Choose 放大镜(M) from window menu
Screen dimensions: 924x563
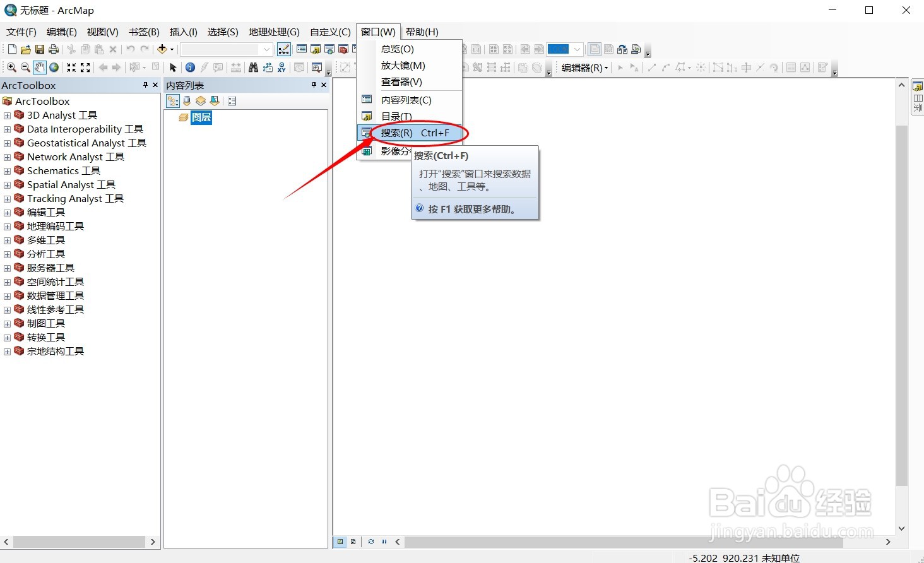click(x=410, y=66)
